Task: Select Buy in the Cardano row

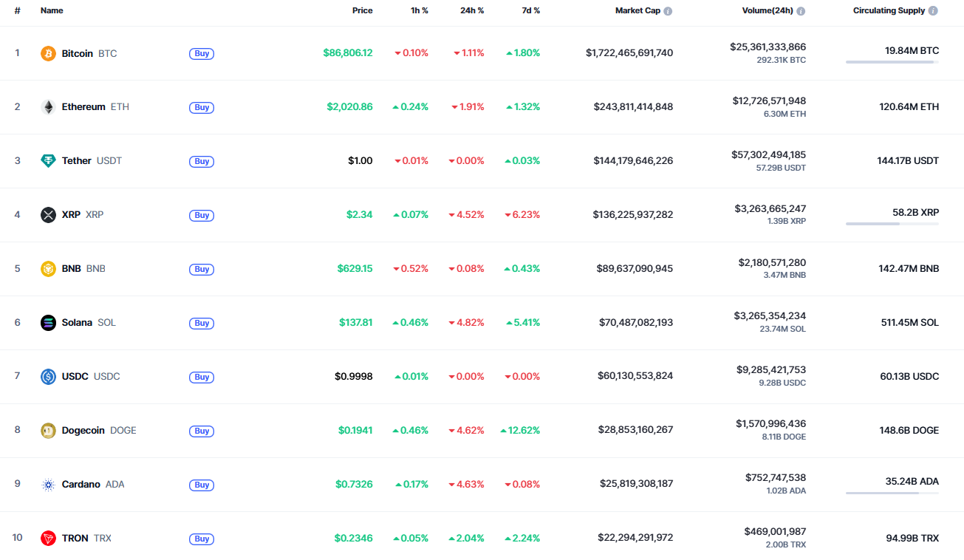Action: (x=202, y=485)
